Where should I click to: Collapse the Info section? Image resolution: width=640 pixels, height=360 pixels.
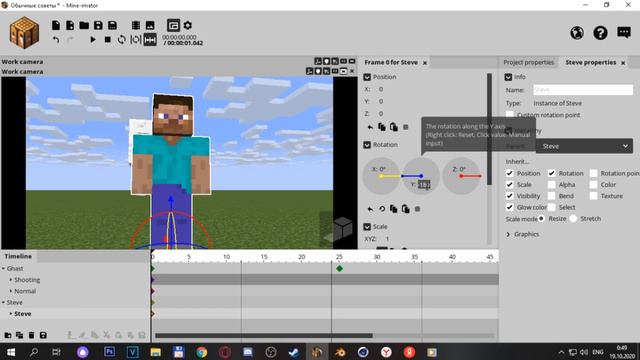click(x=508, y=77)
